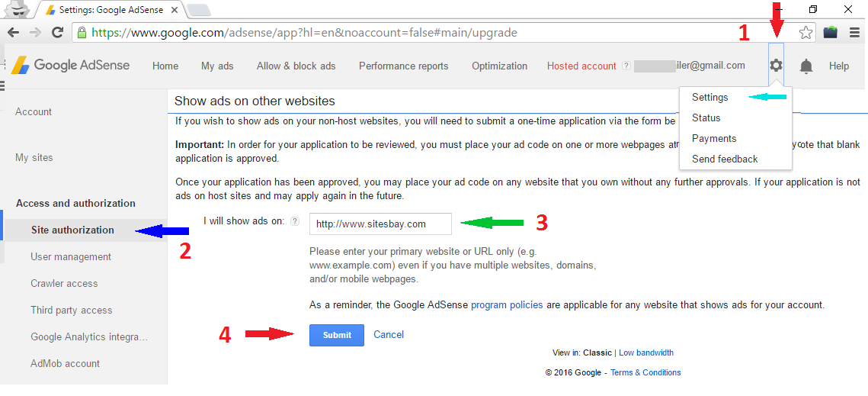Screen dimensions: 868x396
Task: Click the gmail.com account email
Action: 690,66
